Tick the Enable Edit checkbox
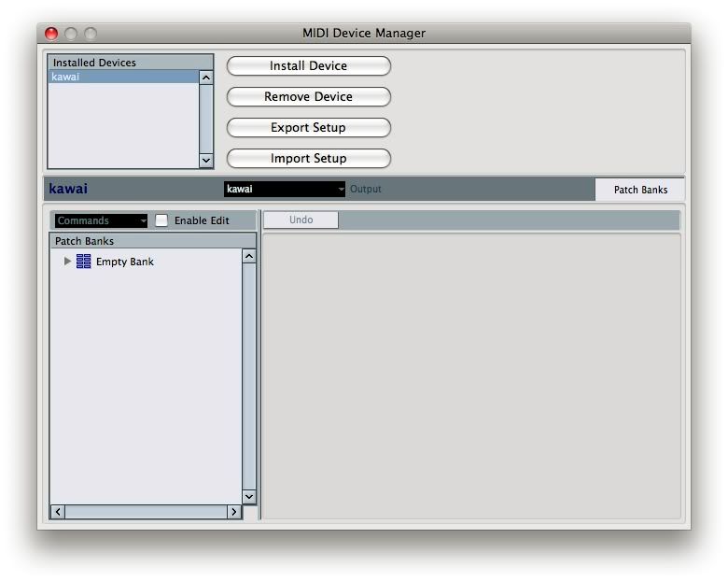728x581 pixels. coord(161,220)
